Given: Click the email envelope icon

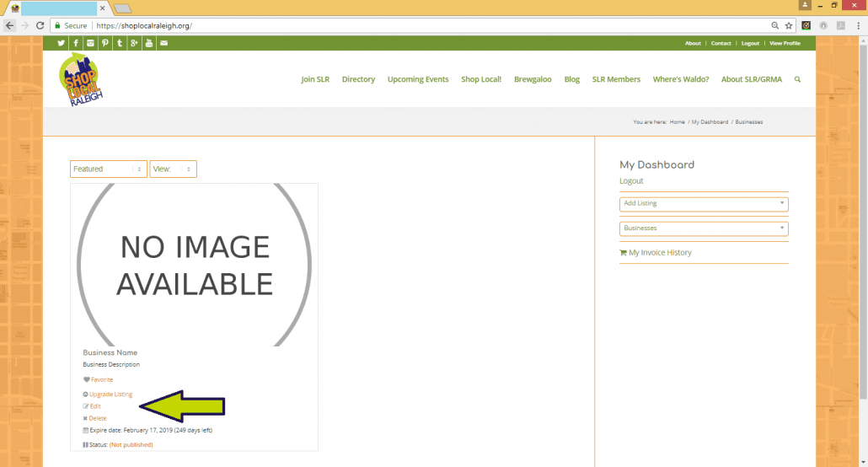Looking at the screenshot, I should pos(163,43).
